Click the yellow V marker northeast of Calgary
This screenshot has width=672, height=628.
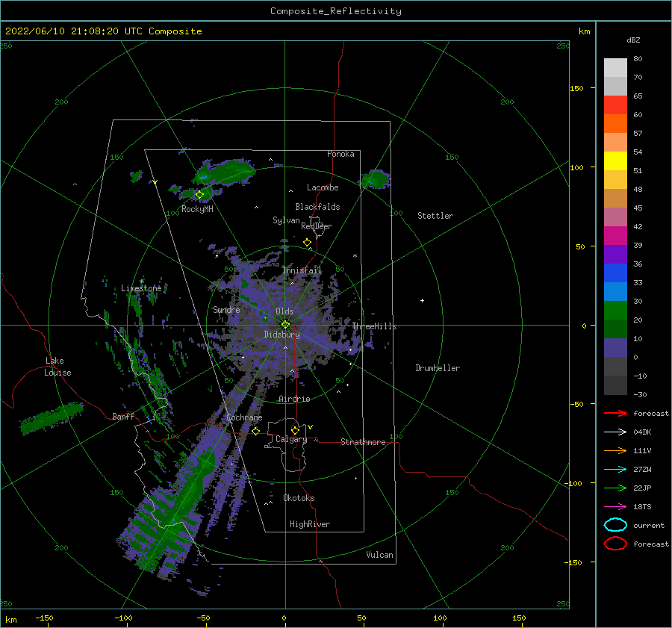[x=310, y=427]
